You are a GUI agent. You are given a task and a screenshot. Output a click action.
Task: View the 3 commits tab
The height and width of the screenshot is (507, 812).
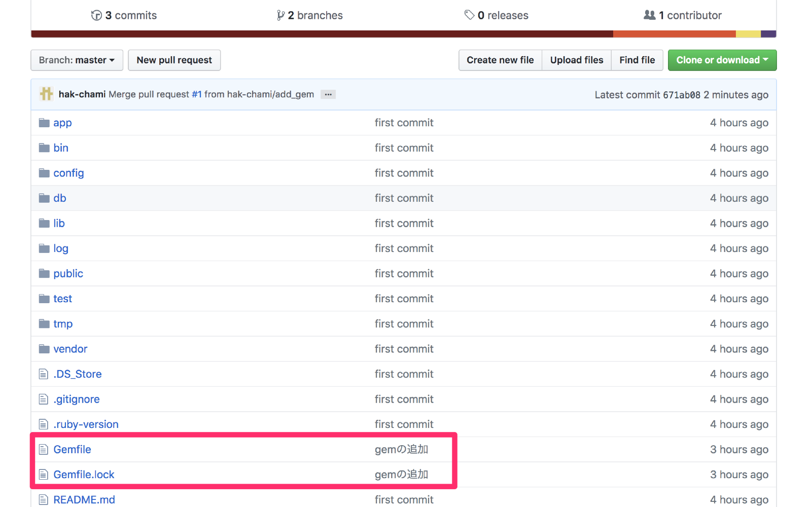click(x=124, y=15)
